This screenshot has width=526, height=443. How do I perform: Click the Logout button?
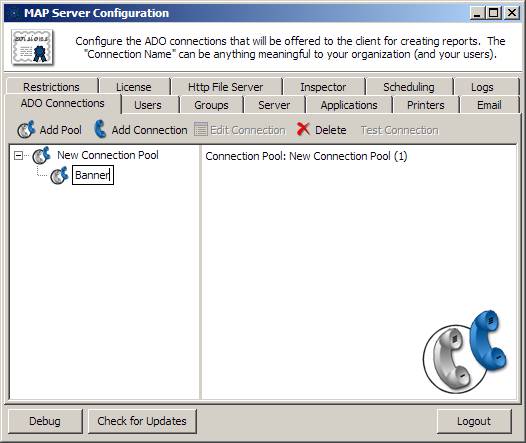tap(474, 421)
